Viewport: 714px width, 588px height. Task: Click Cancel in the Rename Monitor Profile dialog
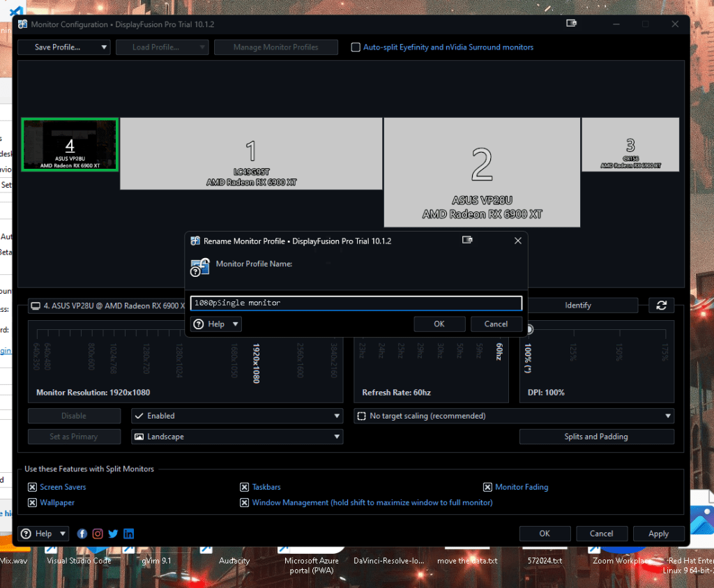coord(496,324)
